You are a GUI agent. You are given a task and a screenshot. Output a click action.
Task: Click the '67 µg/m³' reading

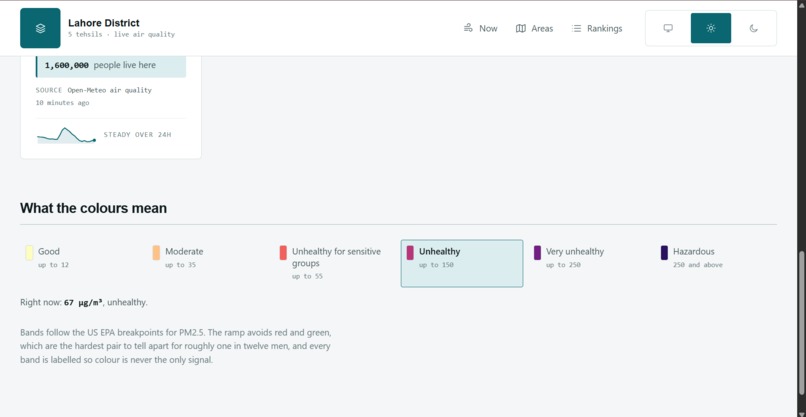pyautogui.click(x=83, y=302)
